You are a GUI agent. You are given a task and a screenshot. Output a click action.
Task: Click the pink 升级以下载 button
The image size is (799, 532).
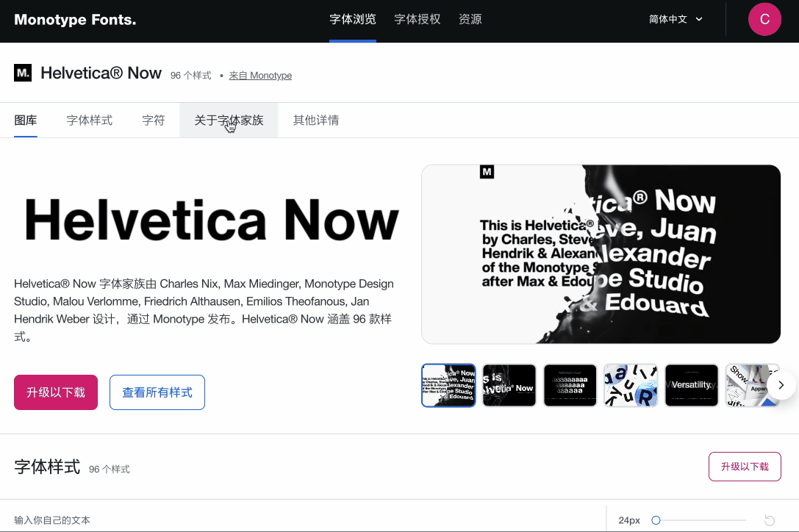click(56, 392)
